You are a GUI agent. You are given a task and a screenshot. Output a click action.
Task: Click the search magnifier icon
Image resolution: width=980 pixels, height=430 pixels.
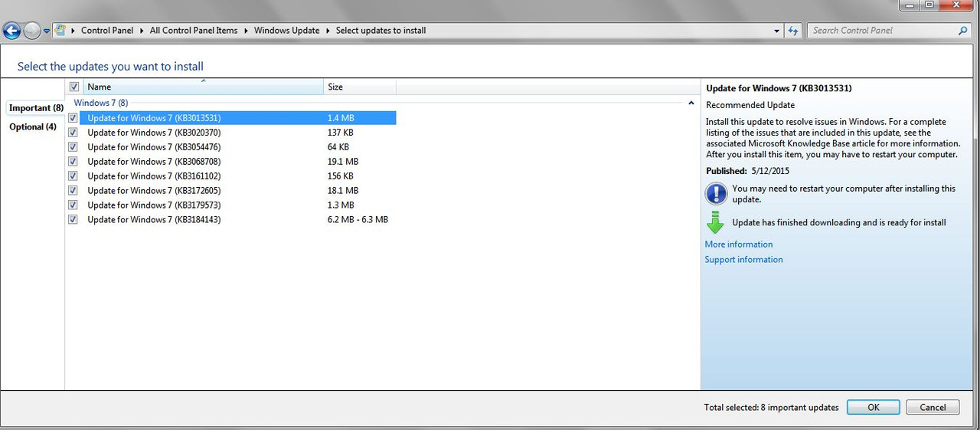click(962, 31)
